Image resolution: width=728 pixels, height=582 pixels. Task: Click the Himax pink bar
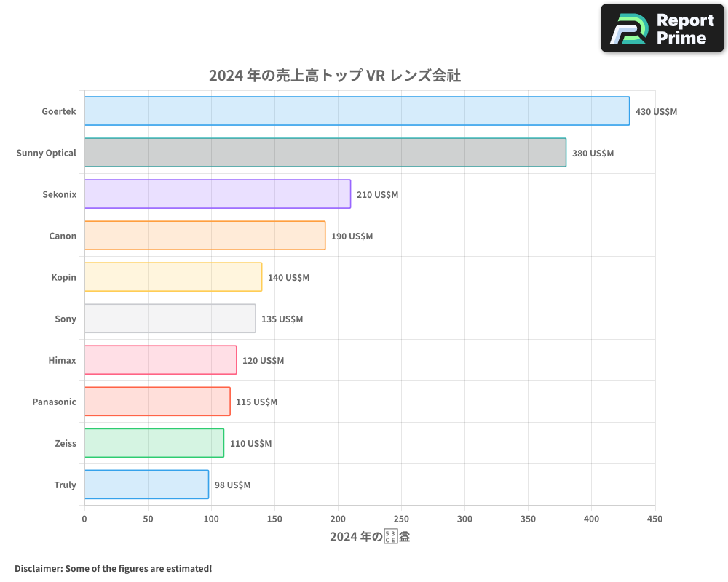(x=160, y=360)
